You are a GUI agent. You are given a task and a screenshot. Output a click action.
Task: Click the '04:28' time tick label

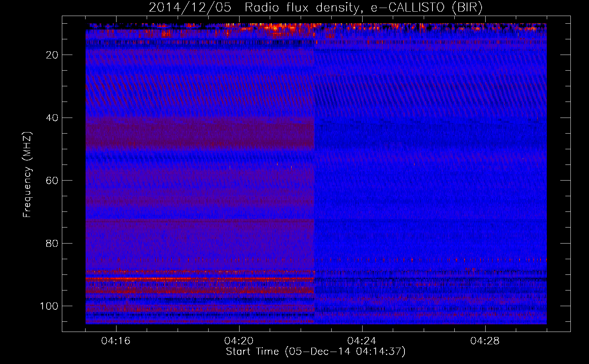click(485, 341)
